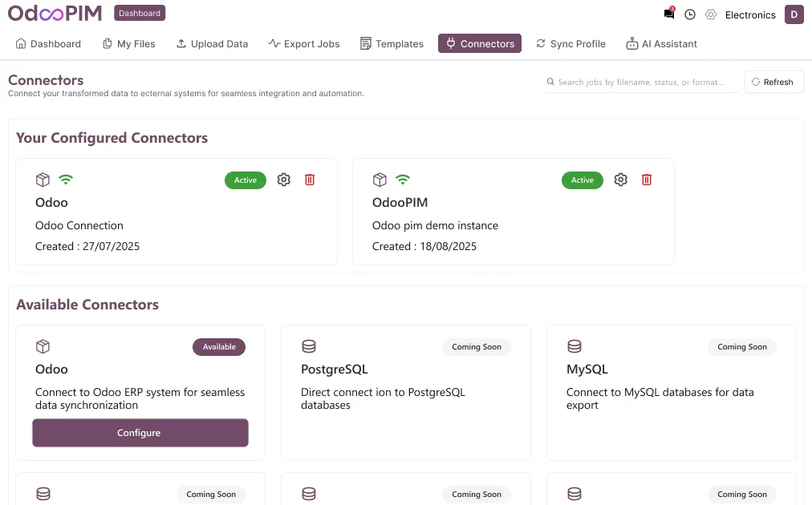The width and height of the screenshot is (812, 505).
Task: Toggle Active status on Odoo connector
Action: click(x=245, y=180)
